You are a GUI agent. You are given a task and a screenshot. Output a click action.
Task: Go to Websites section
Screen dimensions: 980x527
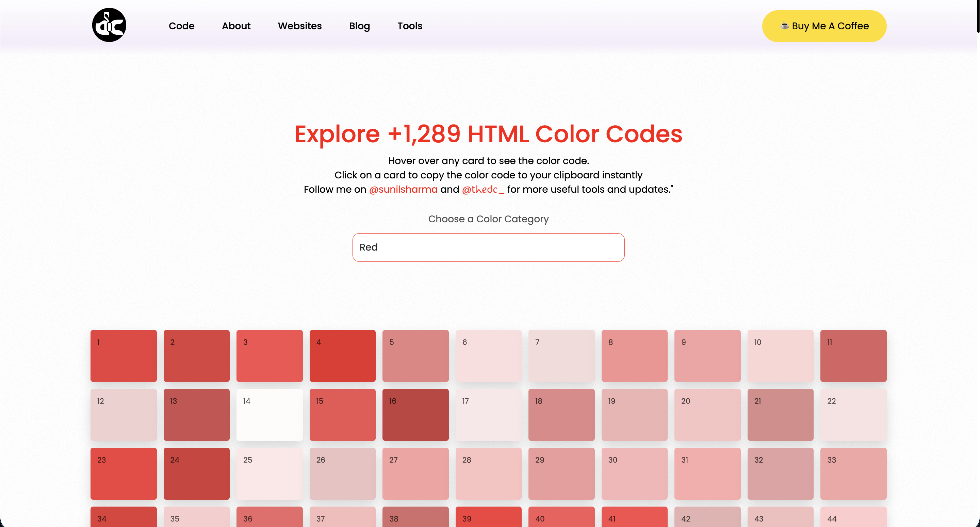point(300,26)
